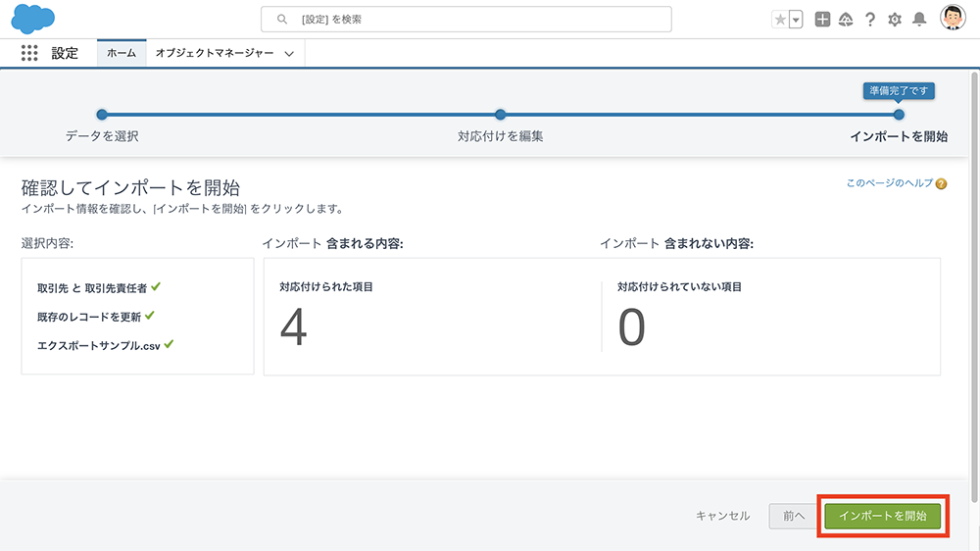This screenshot has width=980, height=551.
Task: Expand the favorites list dropdown arrow
Action: pyautogui.click(x=796, y=20)
